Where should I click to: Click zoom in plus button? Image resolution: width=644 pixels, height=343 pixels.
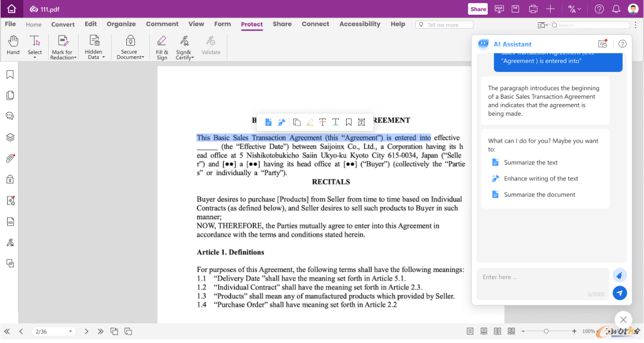(x=574, y=331)
